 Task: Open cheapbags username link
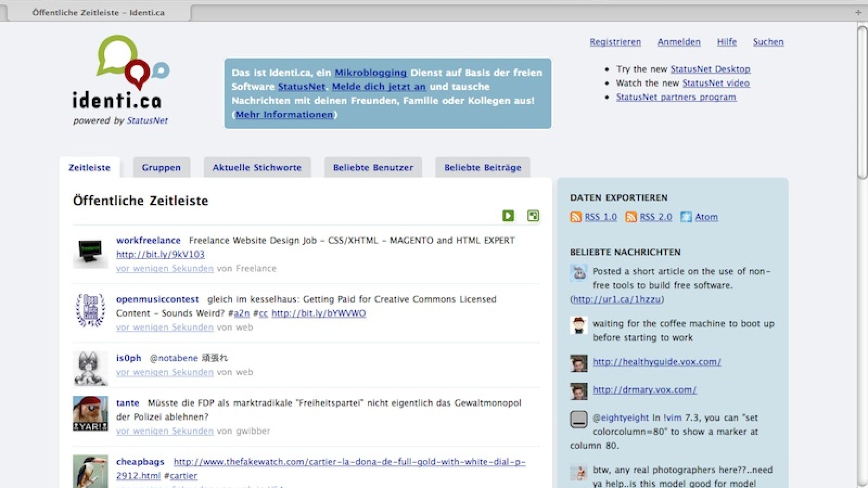(140, 462)
